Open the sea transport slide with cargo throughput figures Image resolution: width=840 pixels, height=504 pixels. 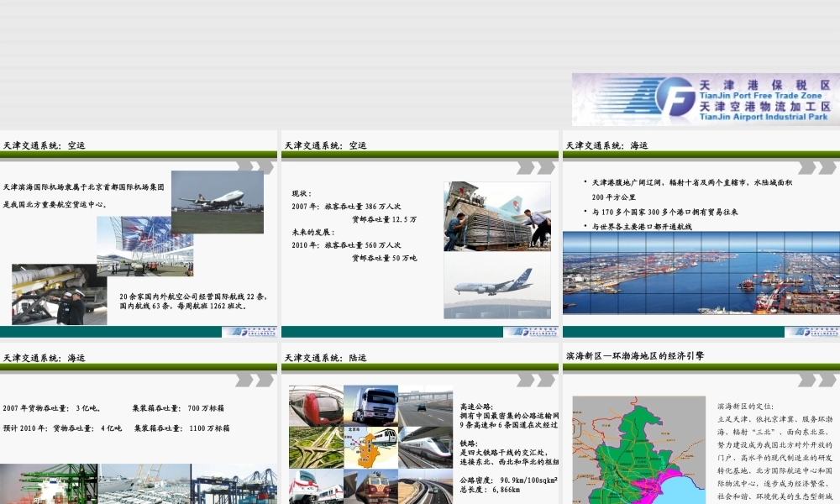coord(139,423)
